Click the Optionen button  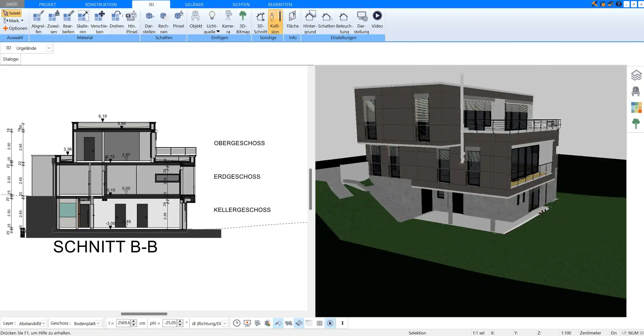click(15, 28)
